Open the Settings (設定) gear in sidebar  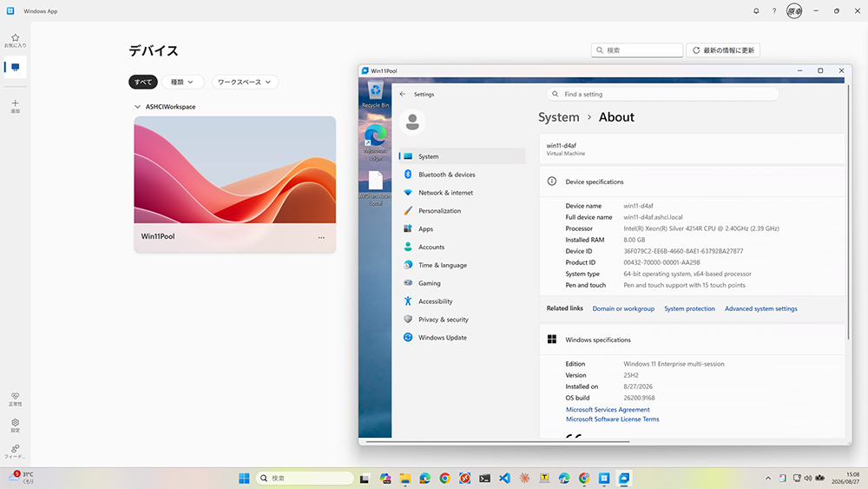click(x=15, y=426)
